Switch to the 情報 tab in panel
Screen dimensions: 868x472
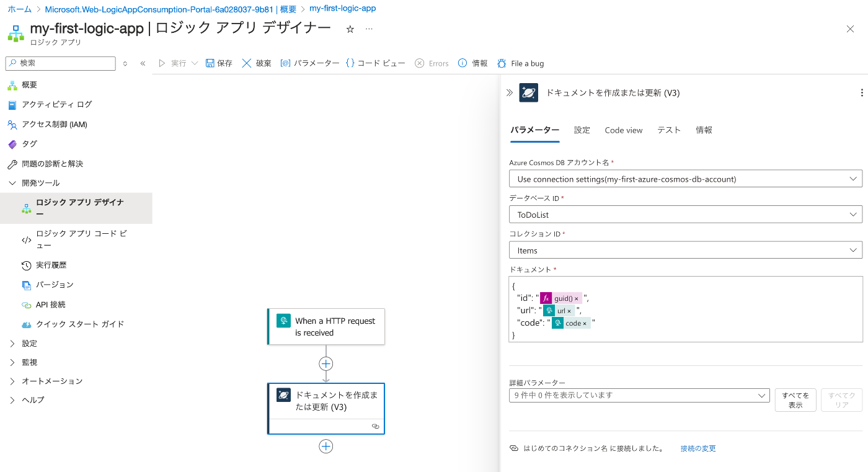coord(704,130)
